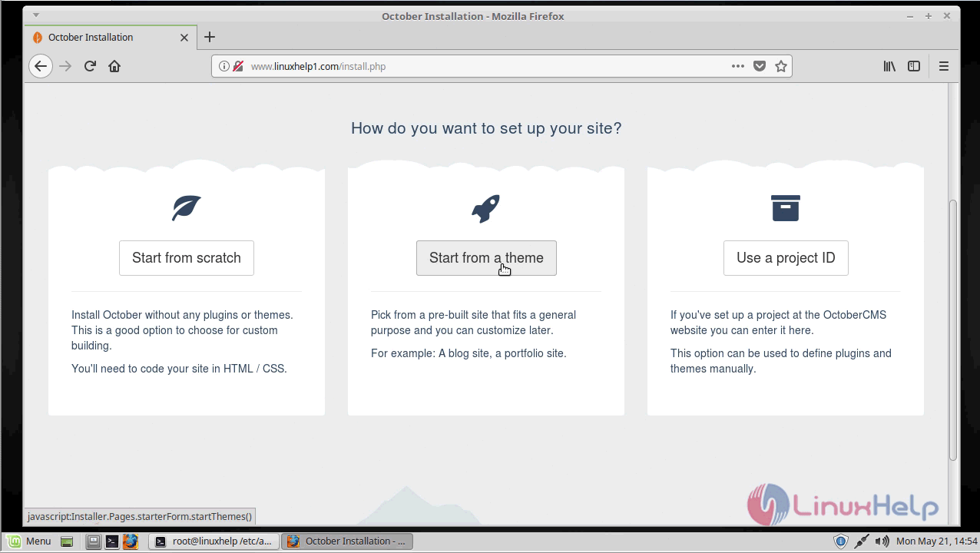The height and width of the screenshot is (553, 980).
Task: Close the October Installation tab
Action: [184, 37]
